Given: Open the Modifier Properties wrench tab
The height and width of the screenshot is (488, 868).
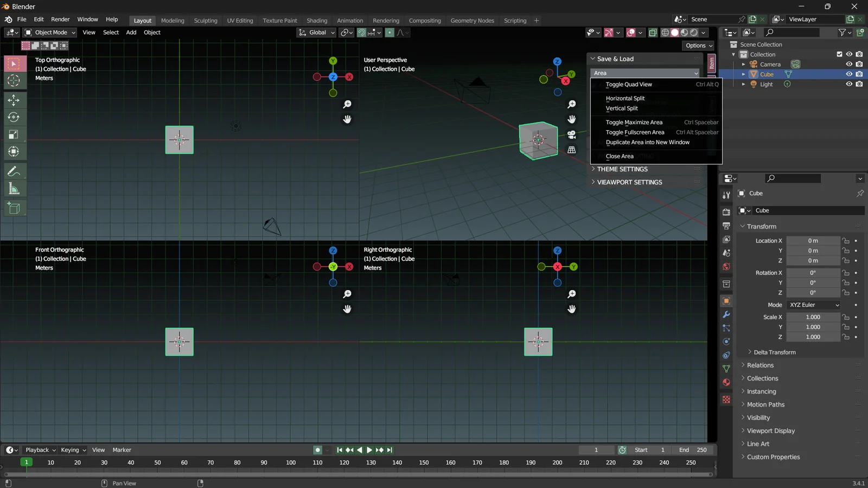Looking at the screenshot, I should click(726, 314).
